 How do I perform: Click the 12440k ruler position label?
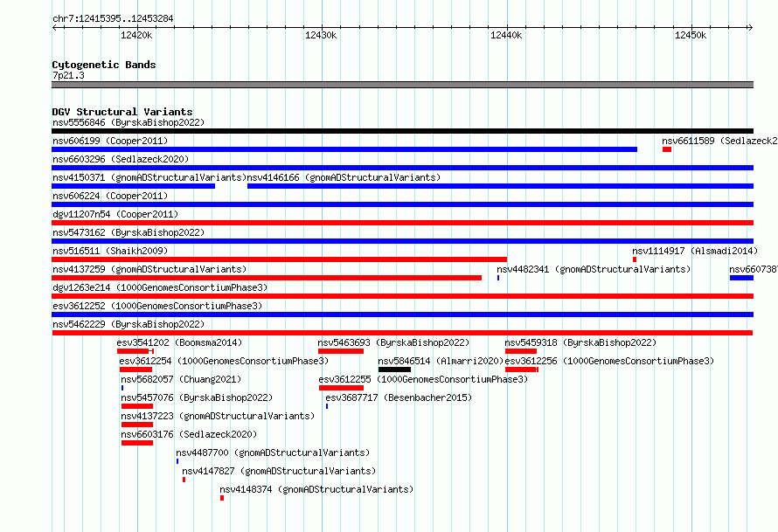506,35
